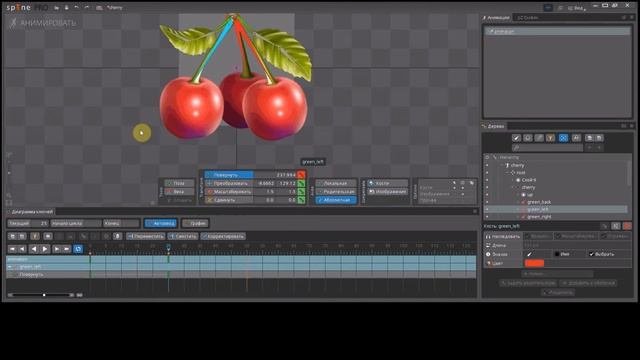Viewport: 640px width, 360px height.
Task: Toggle the Автоввод auto key button
Action: [x=160, y=223]
